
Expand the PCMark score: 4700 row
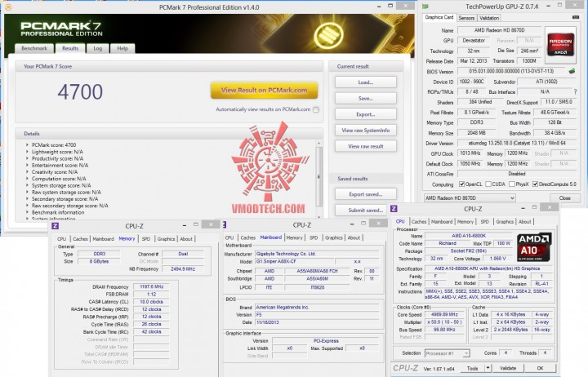pyautogui.click(x=27, y=144)
